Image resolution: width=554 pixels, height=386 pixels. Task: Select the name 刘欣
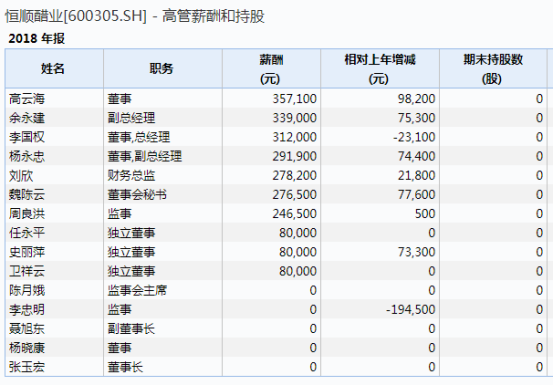pos(21,175)
